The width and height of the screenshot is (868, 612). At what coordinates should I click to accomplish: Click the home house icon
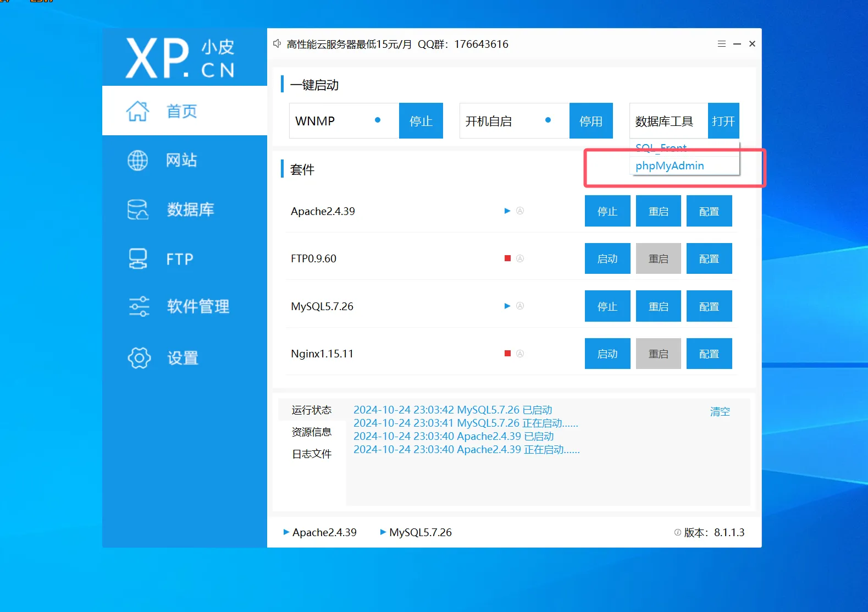[137, 111]
